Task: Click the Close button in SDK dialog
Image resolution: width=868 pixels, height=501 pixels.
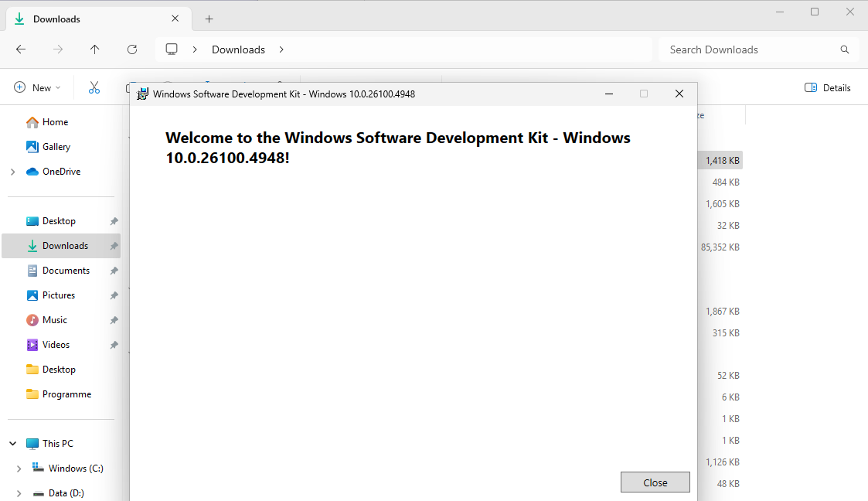Action: click(655, 482)
